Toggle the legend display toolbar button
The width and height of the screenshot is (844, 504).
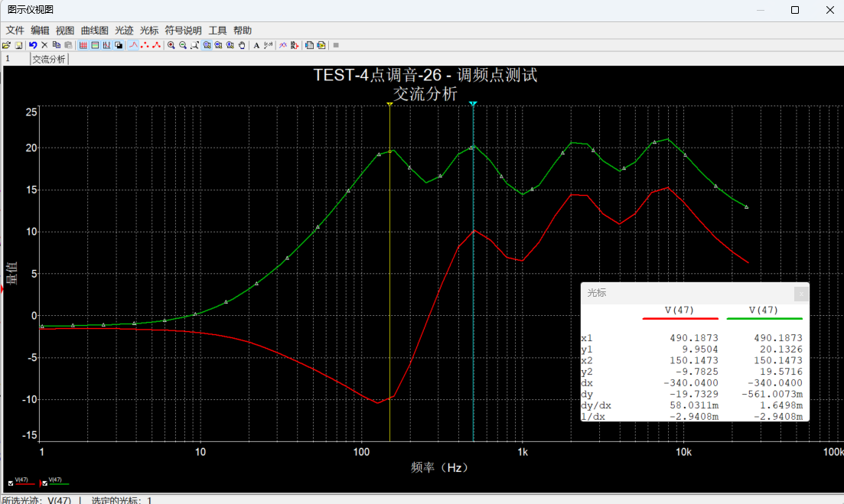[x=95, y=45]
